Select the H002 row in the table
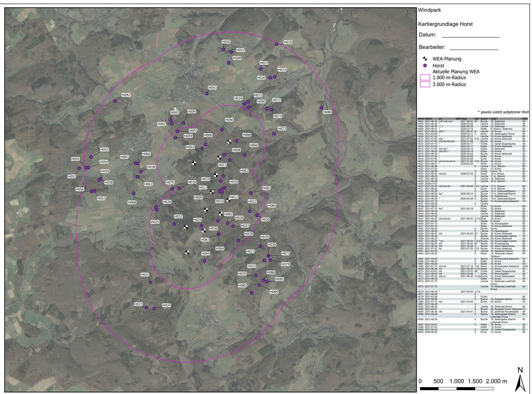Screen dimensions: 532x394 (x=473, y=121)
